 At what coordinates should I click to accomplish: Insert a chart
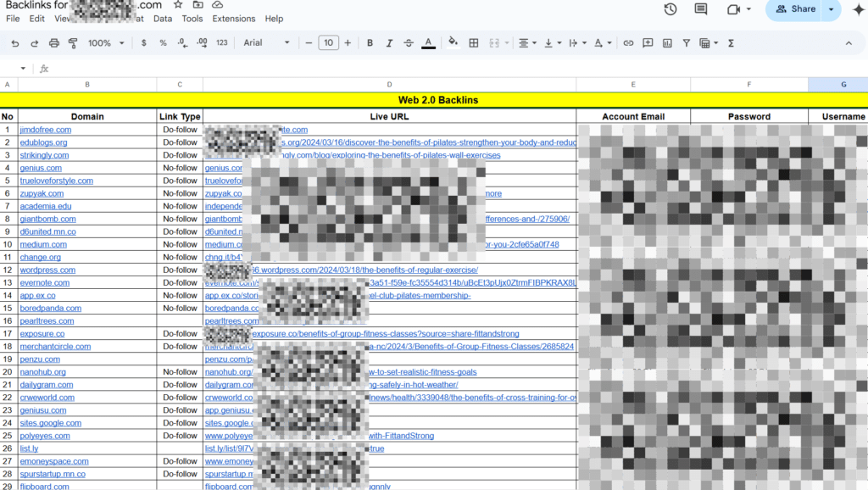click(667, 43)
